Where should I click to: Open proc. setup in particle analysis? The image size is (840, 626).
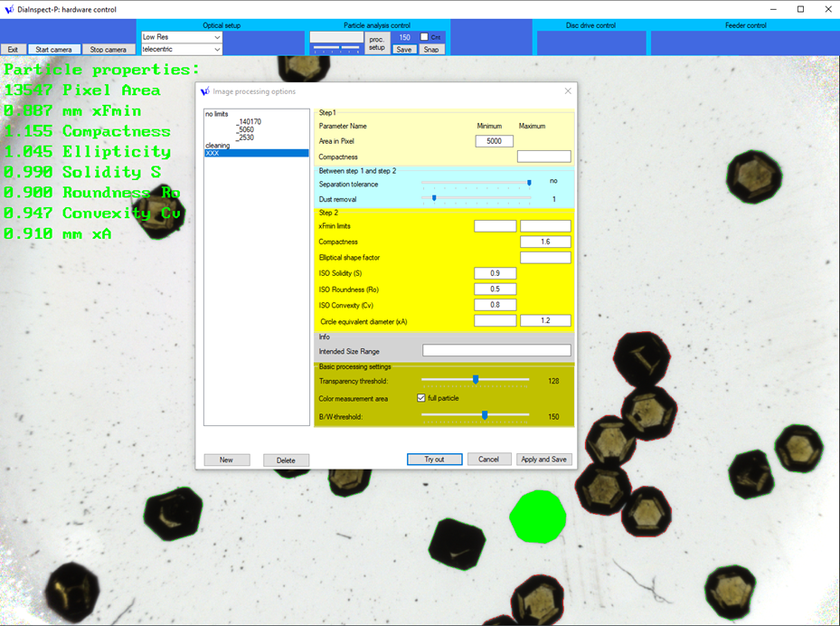point(377,43)
